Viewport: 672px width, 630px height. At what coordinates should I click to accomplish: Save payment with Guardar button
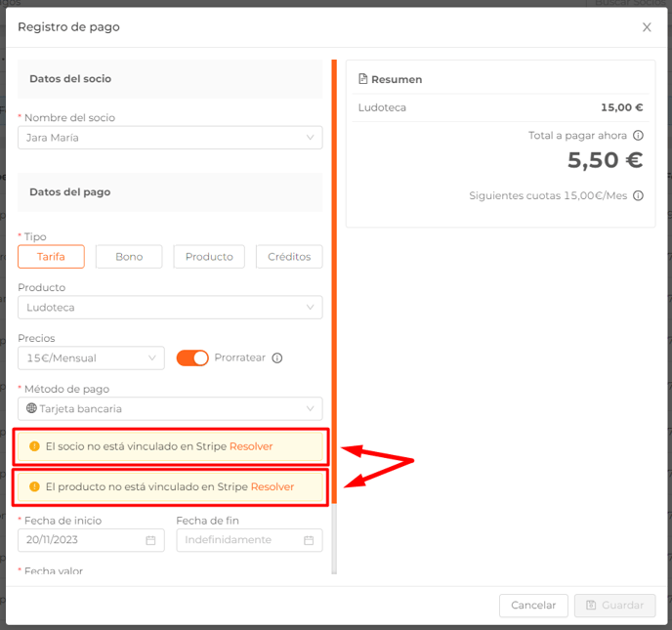pos(615,606)
